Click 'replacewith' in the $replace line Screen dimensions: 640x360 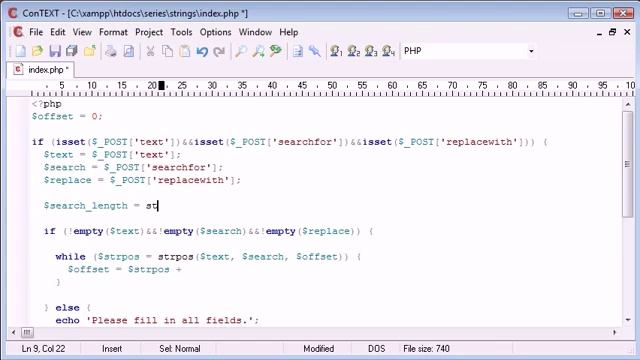tap(191, 180)
